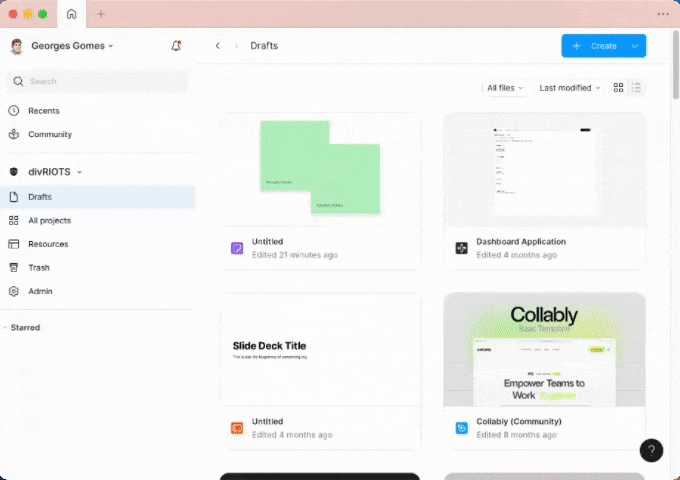Click the Resources panel icon

point(14,244)
